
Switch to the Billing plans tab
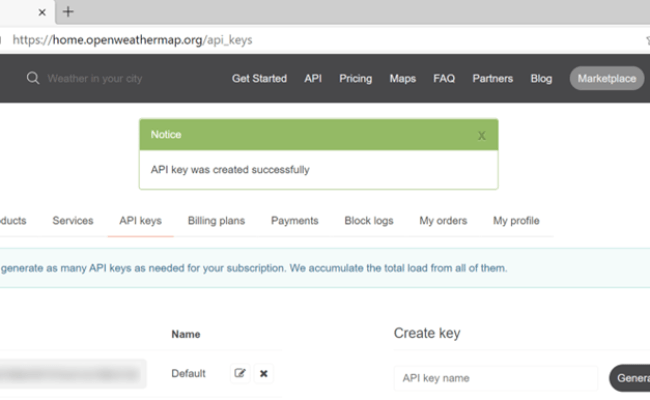click(216, 221)
